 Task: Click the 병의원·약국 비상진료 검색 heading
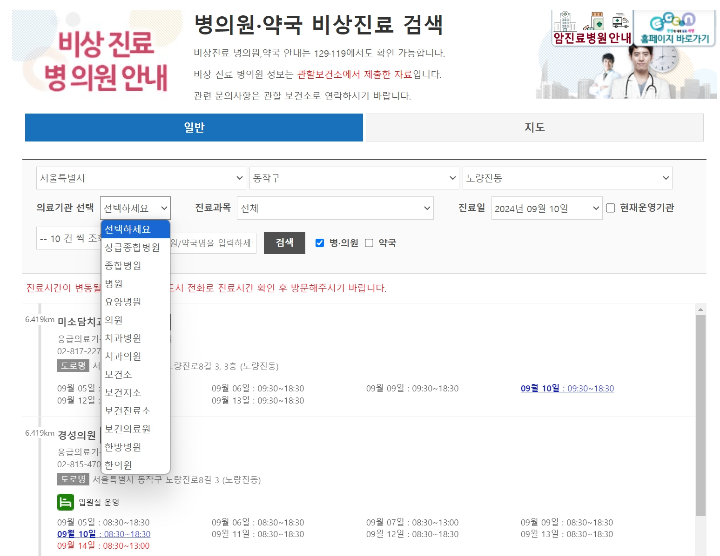point(319,24)
